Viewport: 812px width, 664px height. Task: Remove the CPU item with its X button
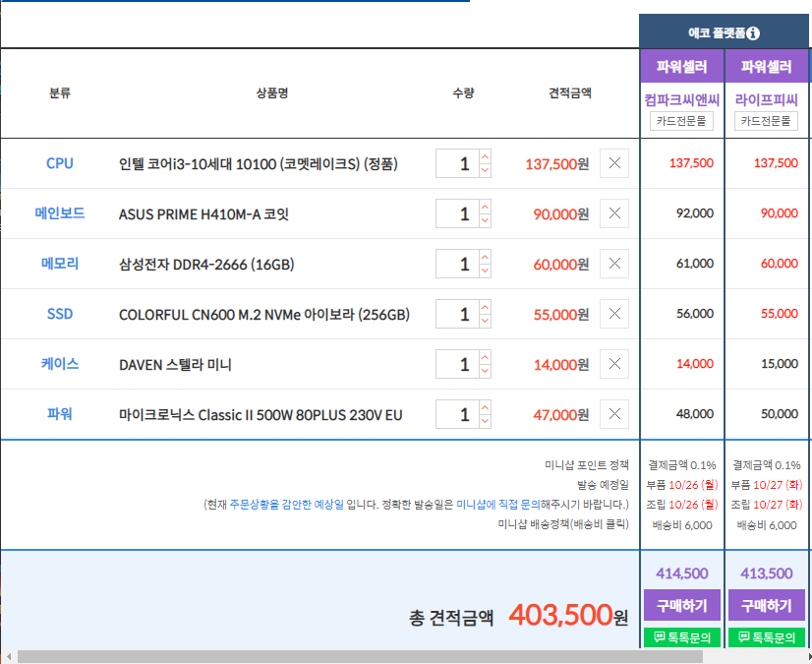(x=614, y=163)
